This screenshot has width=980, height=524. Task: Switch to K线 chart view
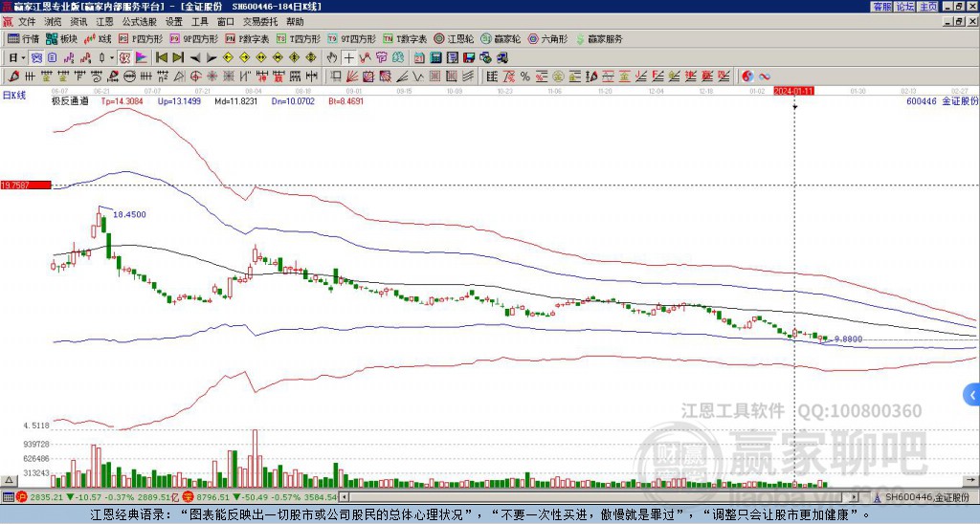pyautogui.click(x=98, y=38)
